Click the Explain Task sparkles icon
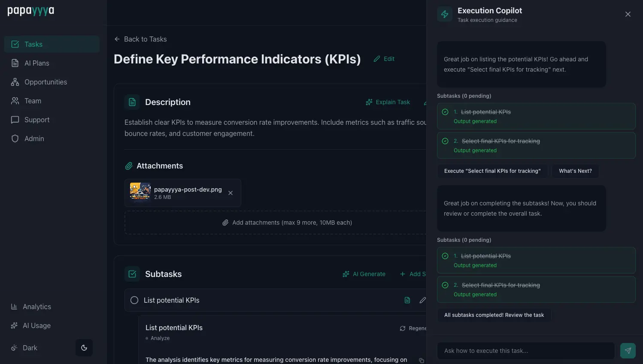Viewport: 643px width, 364px height. [x=369, y=102]
